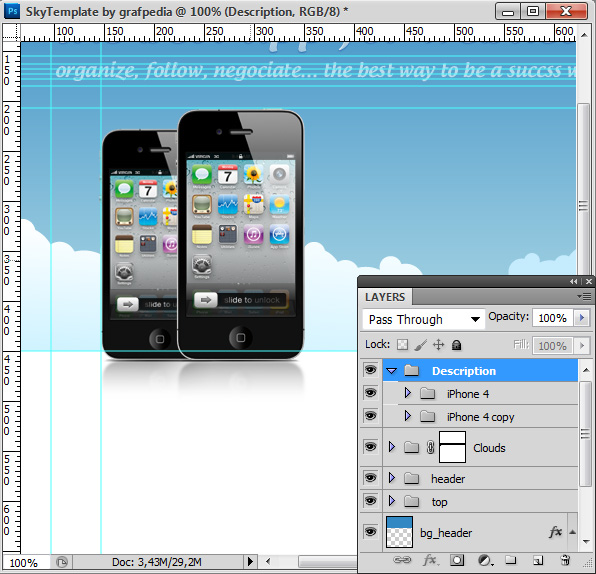The width and height of the screenshot is (596, 574).
Task: Open the Opacity slider arrow
Action: (582, 318)
